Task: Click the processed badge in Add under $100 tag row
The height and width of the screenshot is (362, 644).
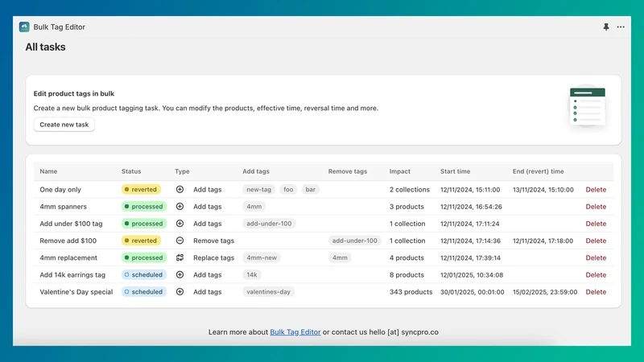Action: [x=144, y=224]
